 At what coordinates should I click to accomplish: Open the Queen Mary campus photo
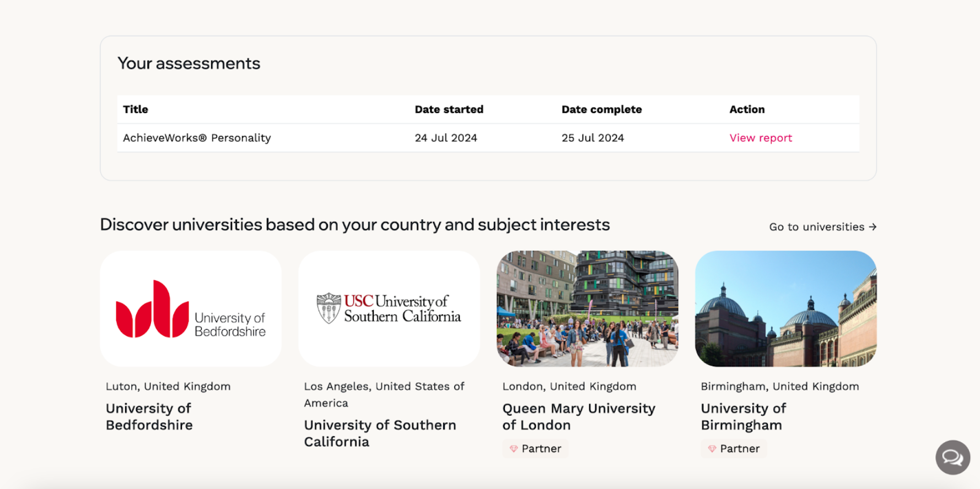(x=588, y=308)
